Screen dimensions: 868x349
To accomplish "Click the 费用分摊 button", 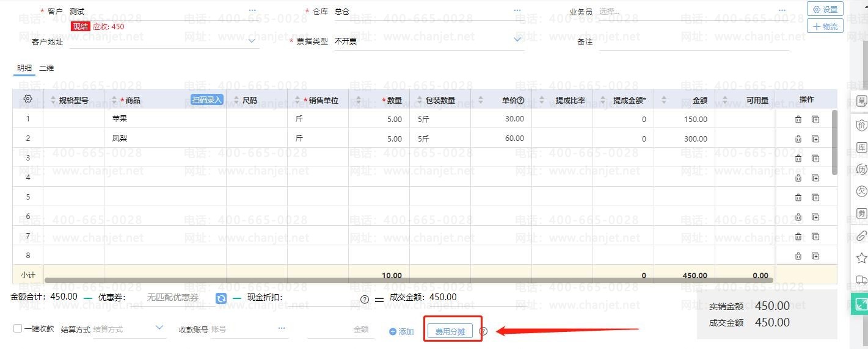I will [x=450, y=332].
